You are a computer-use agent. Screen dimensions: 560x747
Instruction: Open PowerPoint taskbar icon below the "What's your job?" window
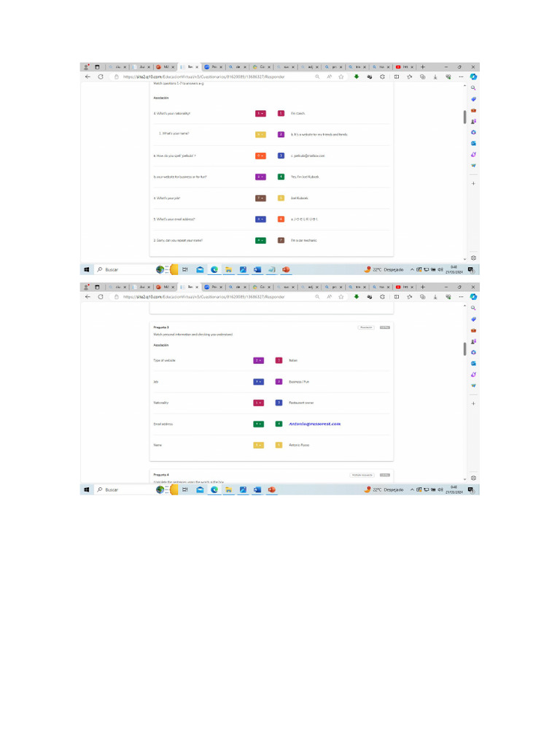pos(286,270)
